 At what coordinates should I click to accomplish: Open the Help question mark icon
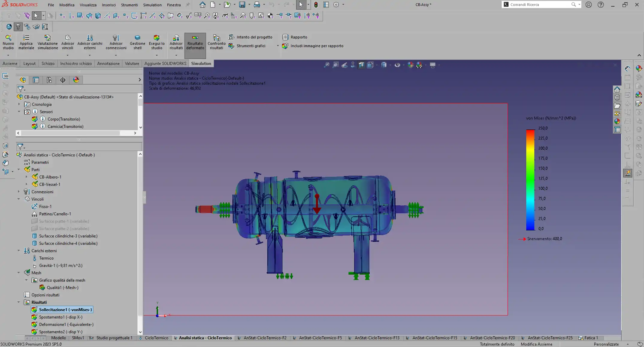click(x=601, y=5)
